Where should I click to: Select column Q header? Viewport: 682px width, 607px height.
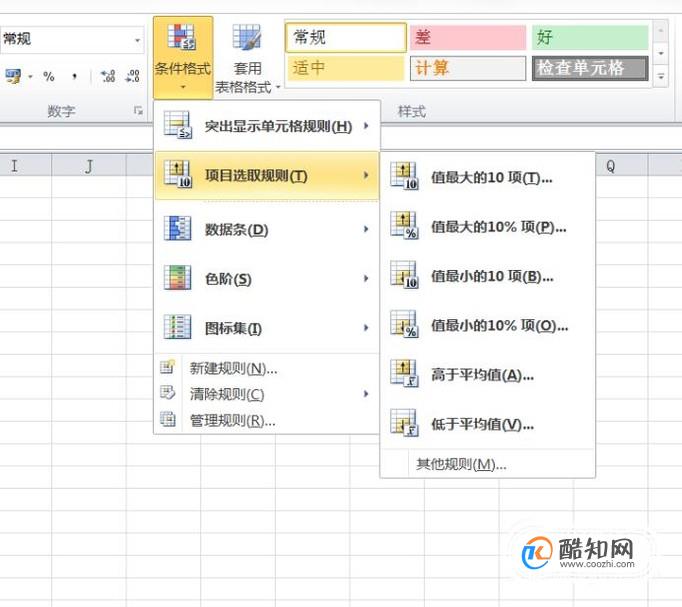pyautogui.click(x=622, y=165)
